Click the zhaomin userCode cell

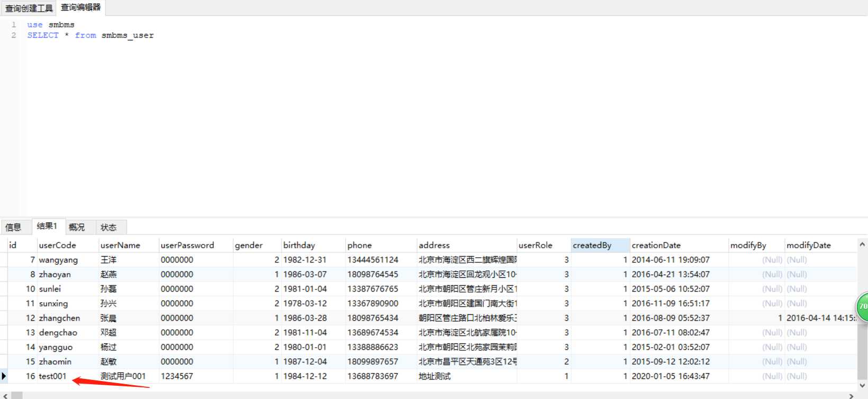68,361
